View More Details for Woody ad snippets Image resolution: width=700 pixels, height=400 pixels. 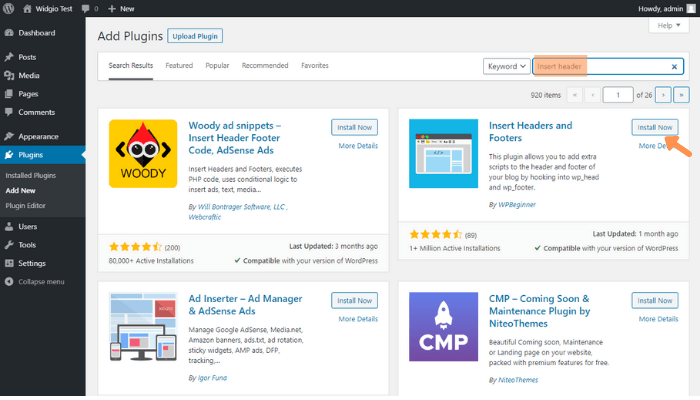(358, 146)
